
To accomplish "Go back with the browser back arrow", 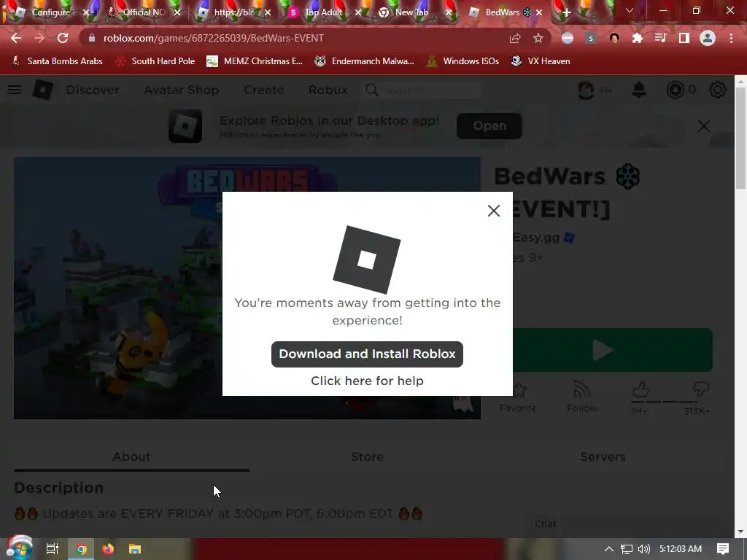I will coord(16,38).
